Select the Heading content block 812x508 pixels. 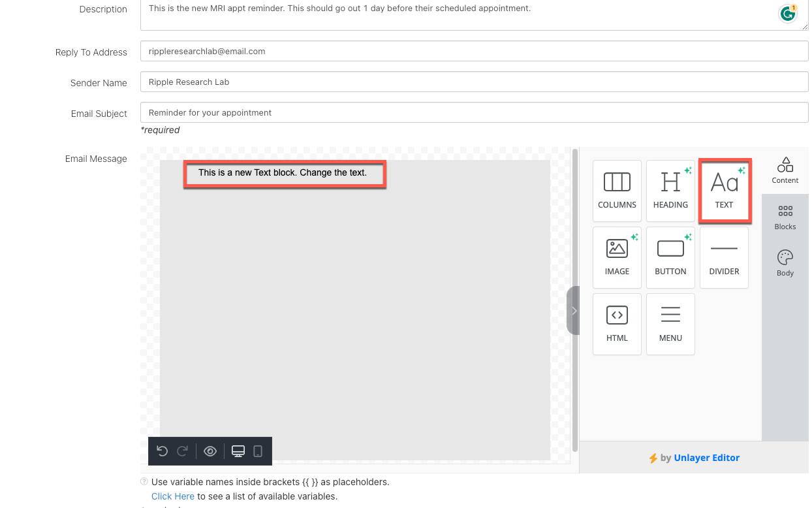[x=670, y=191]
